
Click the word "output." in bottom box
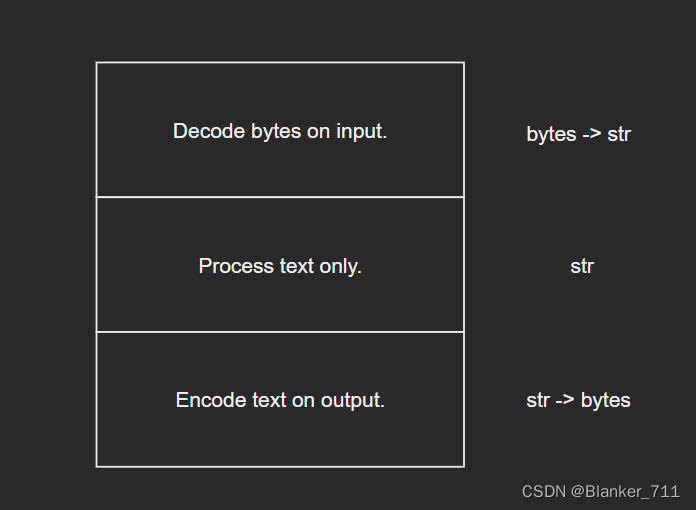(x=352, y=401)
